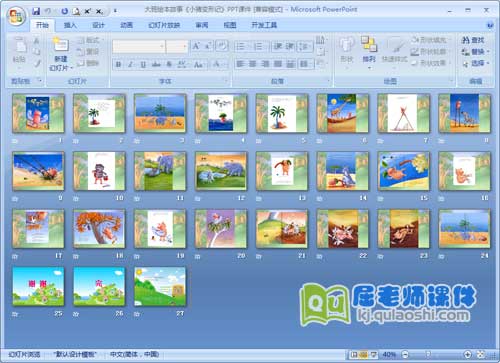
Task: Toggle Align Text Left
Action: [x=240, y=64]
